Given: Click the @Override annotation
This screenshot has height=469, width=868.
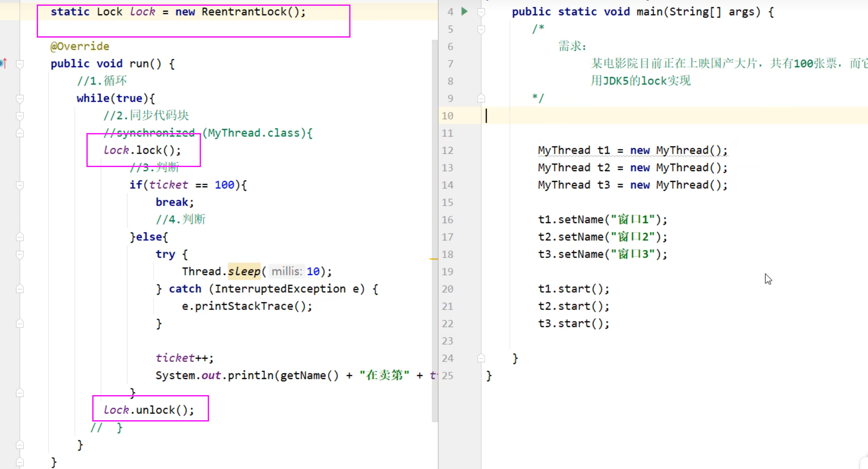Looking at the screenshot, I should pos(80,47).
